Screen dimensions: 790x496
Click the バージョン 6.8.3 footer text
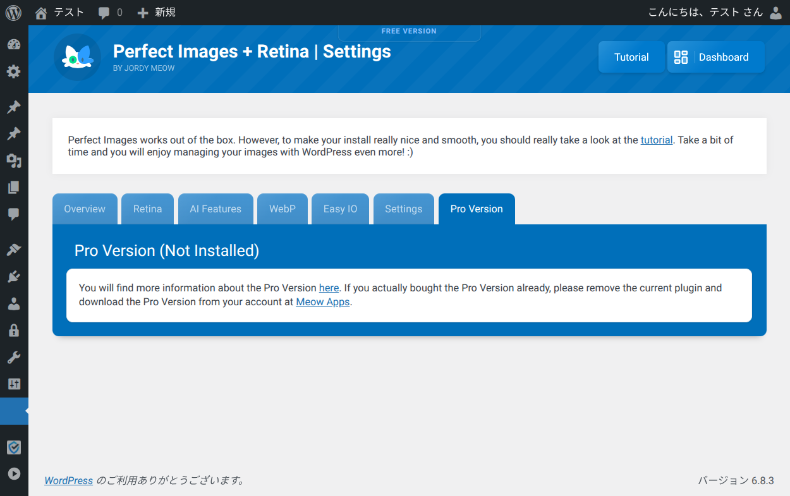(736, 480)
